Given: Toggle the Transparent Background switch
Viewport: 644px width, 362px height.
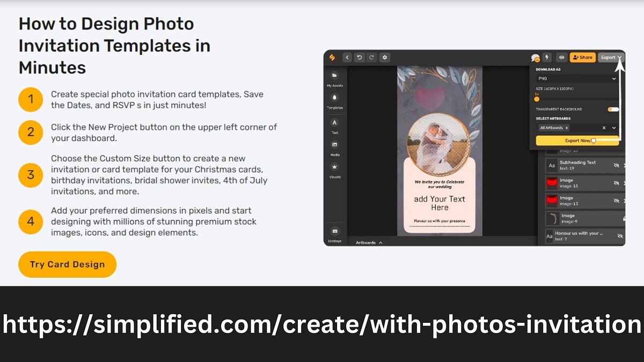Looking at the screenshot, I should point(613,109).
